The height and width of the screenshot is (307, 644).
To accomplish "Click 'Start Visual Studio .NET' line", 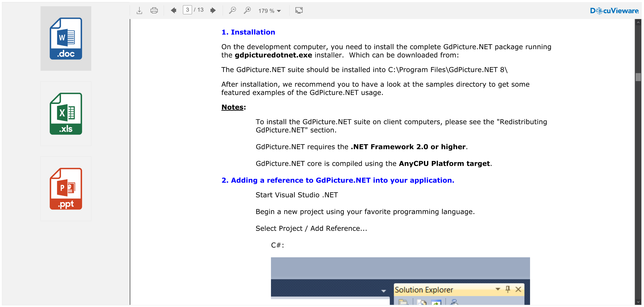I will coord(296,195).
